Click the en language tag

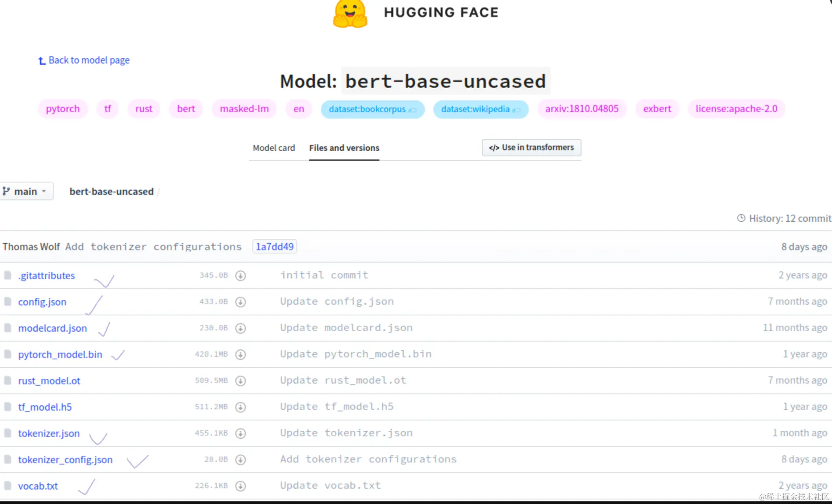[299, 109]
